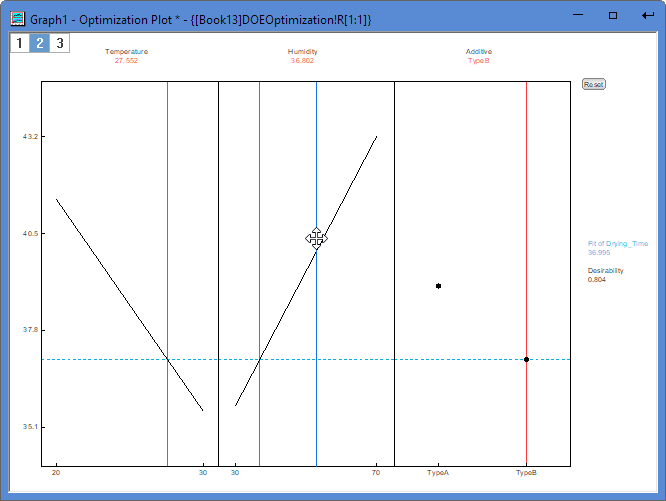Click the Additive factor label
Viewport: 666px width, 501px height.
click(x=479, y=51)
